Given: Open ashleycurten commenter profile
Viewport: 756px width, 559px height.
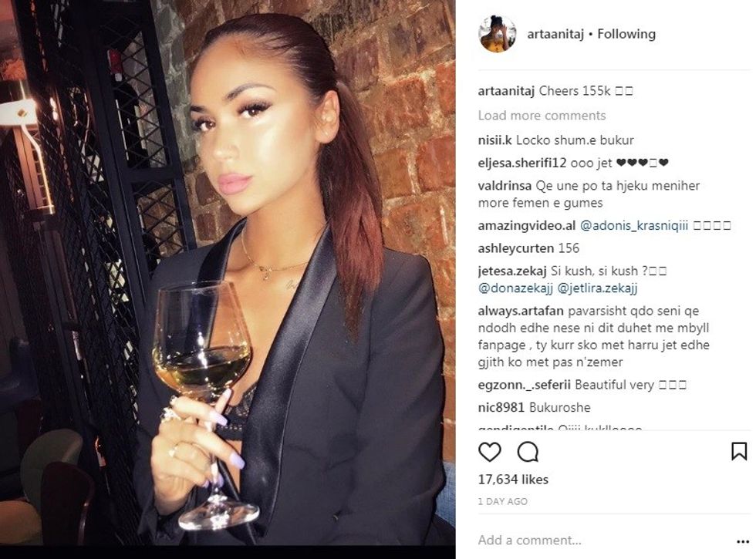Looking at the screenshot, I should [x=516, y=248].
